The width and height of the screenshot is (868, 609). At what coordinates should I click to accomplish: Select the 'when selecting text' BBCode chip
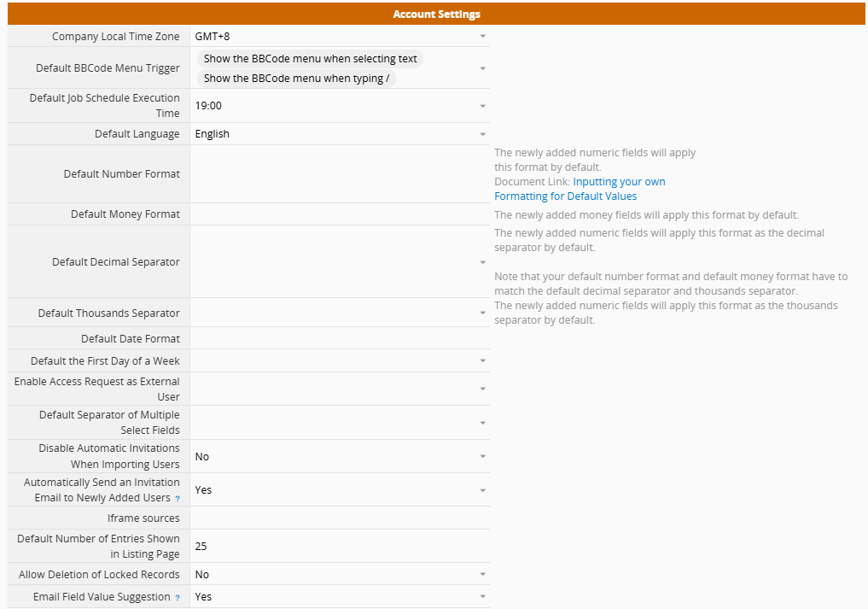pyautogui.click(x=311, y=59)
